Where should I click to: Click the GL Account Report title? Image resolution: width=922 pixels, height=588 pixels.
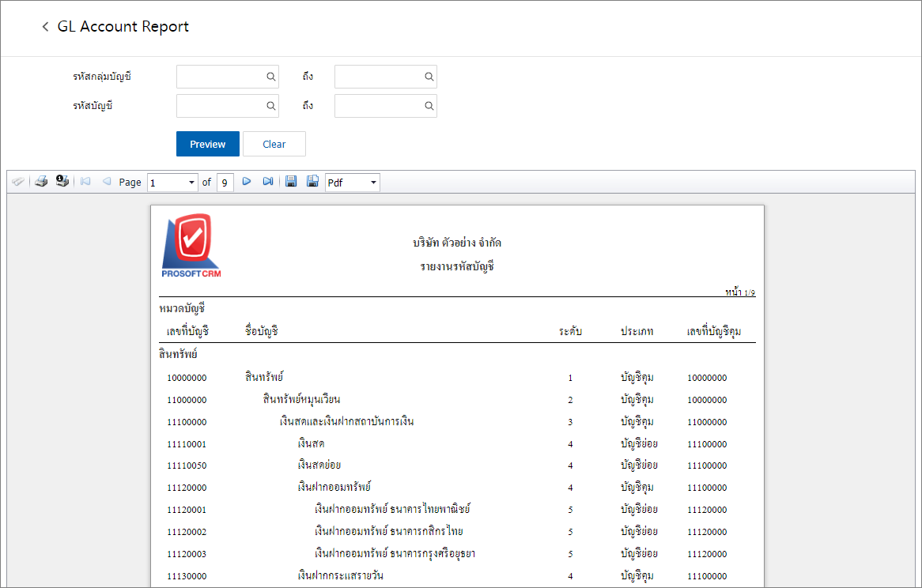pos(123,26)
